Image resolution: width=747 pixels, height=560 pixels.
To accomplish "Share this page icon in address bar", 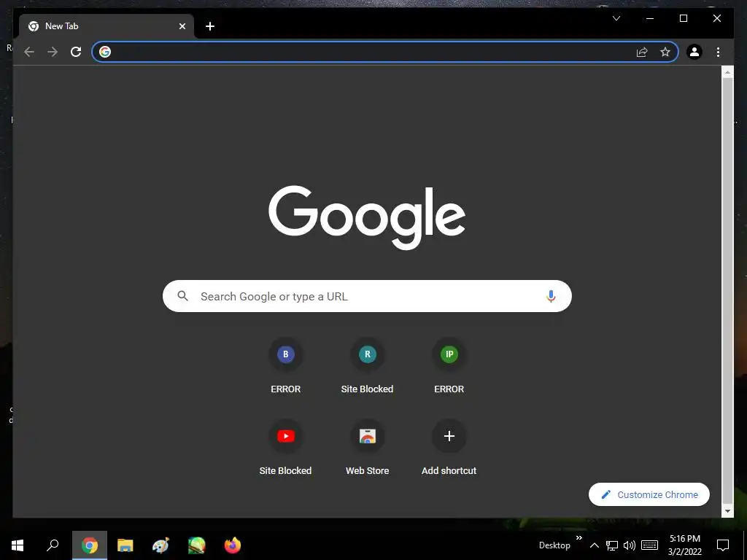I will coord(642,52).
